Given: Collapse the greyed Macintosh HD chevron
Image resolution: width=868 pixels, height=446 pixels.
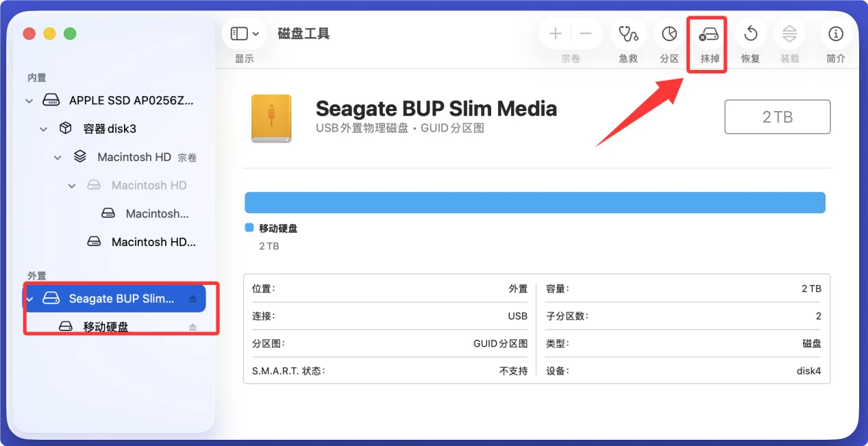Looking at the screenshot, I should tap(72, 186).
